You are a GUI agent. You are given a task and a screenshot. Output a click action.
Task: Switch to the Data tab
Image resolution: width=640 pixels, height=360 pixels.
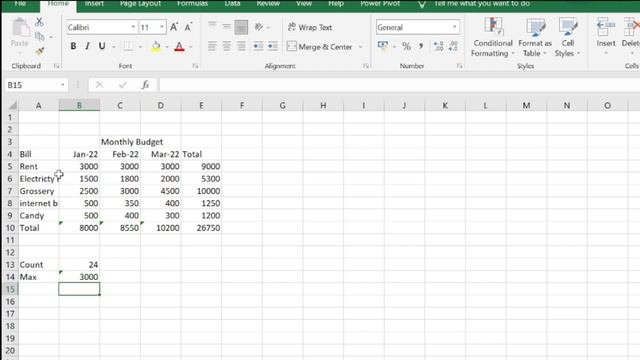[232, 4]
